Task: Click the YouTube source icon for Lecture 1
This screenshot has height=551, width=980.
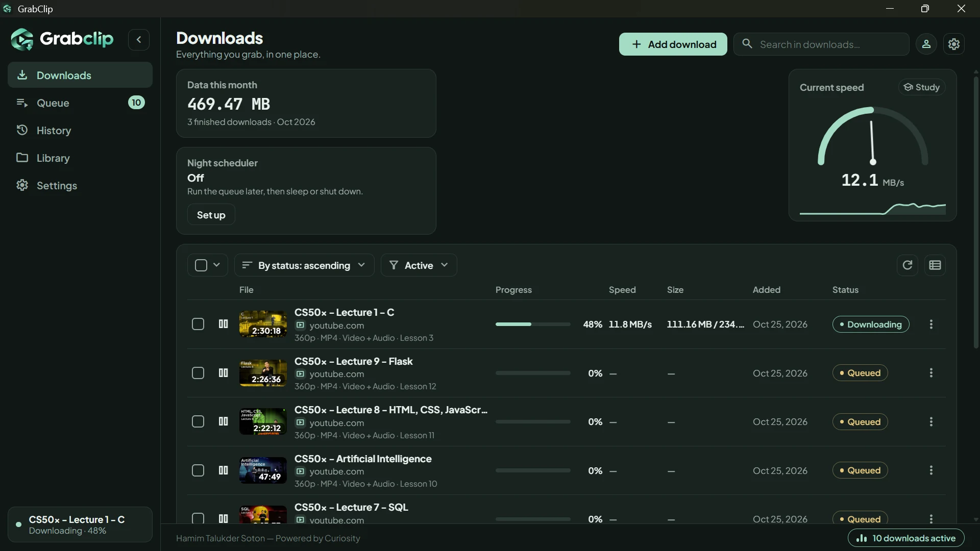Action: point(300,325)
